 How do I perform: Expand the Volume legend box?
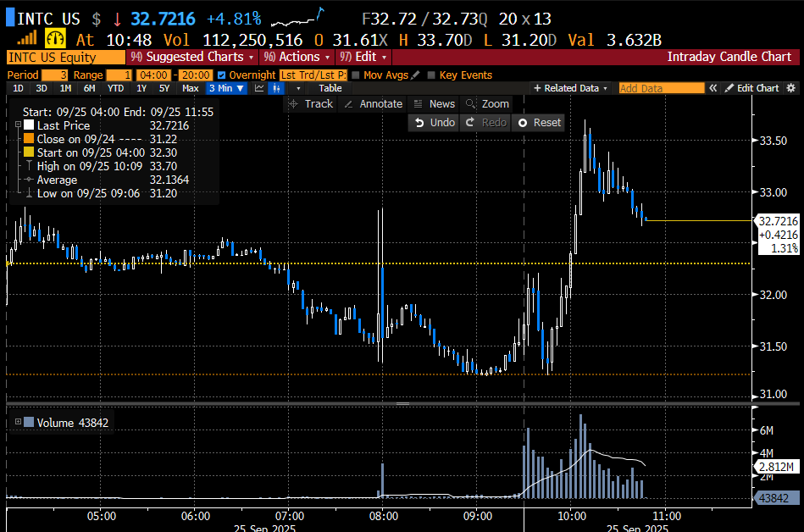[18, 422]
